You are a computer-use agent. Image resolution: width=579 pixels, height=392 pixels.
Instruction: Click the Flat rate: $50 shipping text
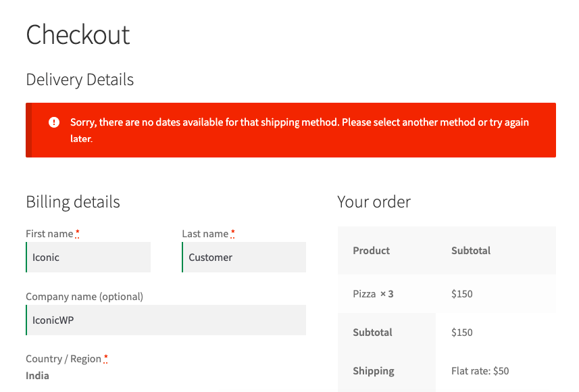click(480, 370)
